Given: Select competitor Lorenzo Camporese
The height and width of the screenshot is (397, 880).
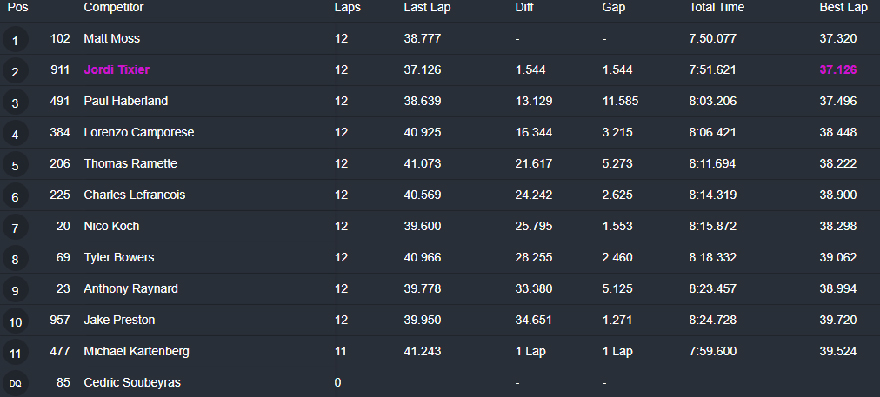Looking at the screenshot, I should pos(139,132).
